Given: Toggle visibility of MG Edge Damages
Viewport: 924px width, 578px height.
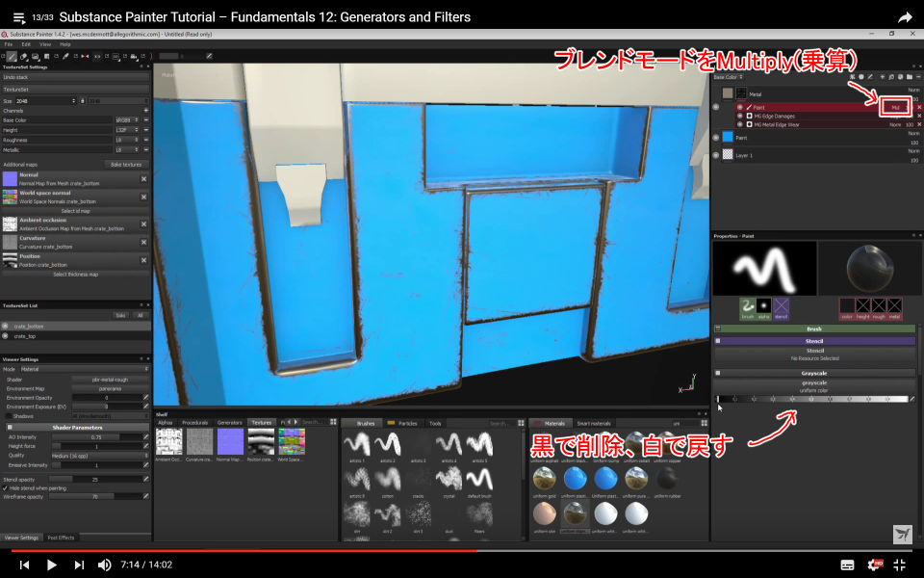Looking at the screenshot, I should (x=739, y=116).
